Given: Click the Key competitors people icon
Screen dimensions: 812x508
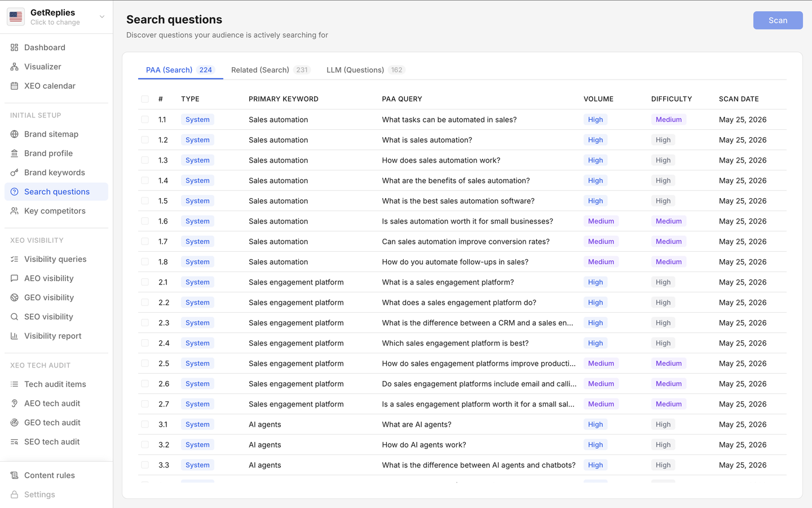Looking at the screenshot, I should 15,211.
